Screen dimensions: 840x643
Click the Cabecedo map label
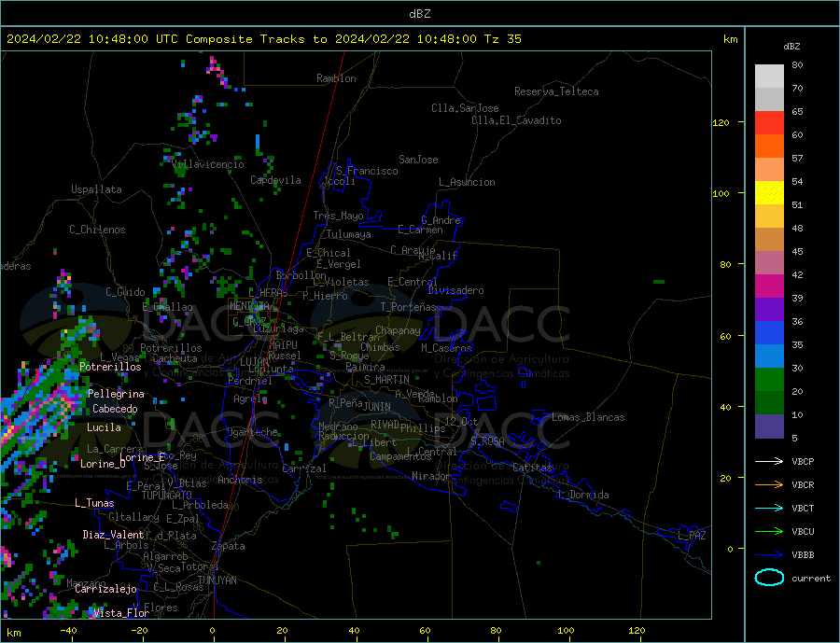pos(115,409)
